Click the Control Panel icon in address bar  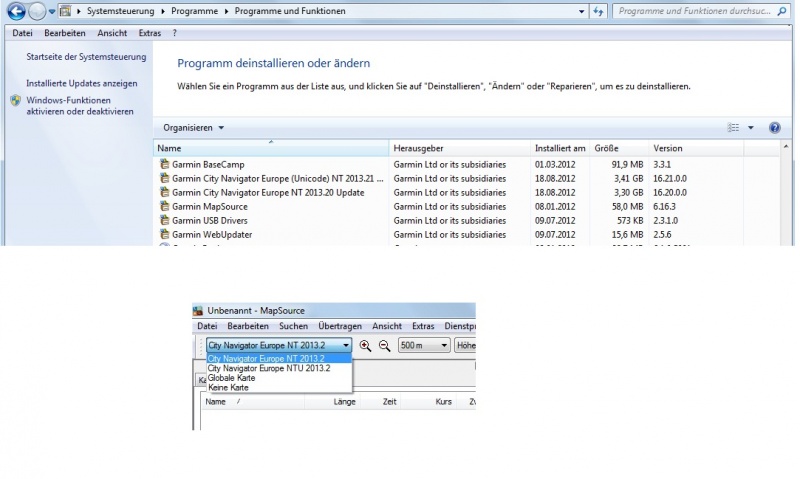pos(65,11)
